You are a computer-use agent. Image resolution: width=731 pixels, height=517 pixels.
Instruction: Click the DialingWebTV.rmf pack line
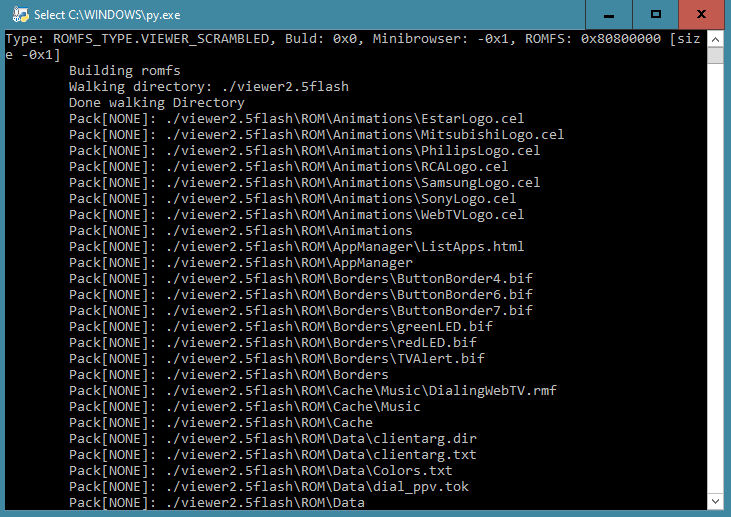[313, 391]
